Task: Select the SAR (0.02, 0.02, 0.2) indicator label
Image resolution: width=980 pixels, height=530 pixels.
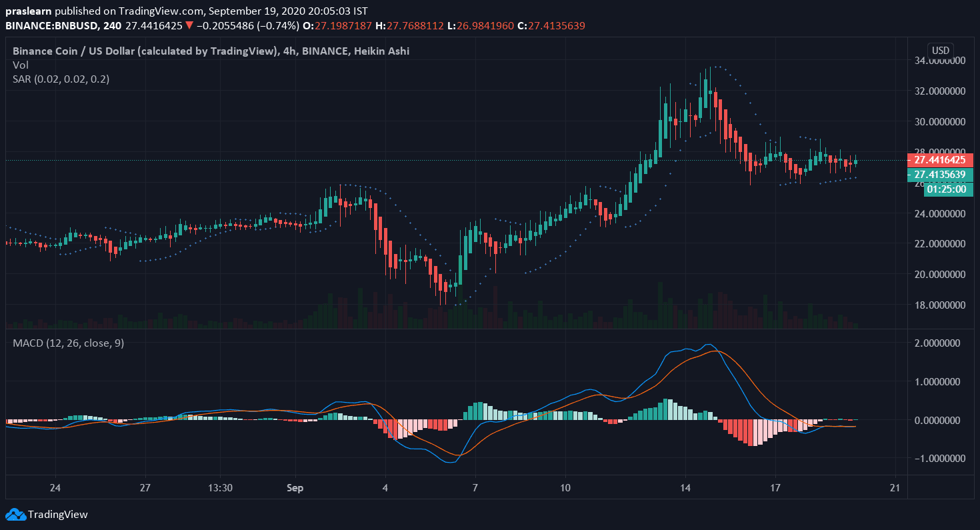Action: [x=61, y=79]
